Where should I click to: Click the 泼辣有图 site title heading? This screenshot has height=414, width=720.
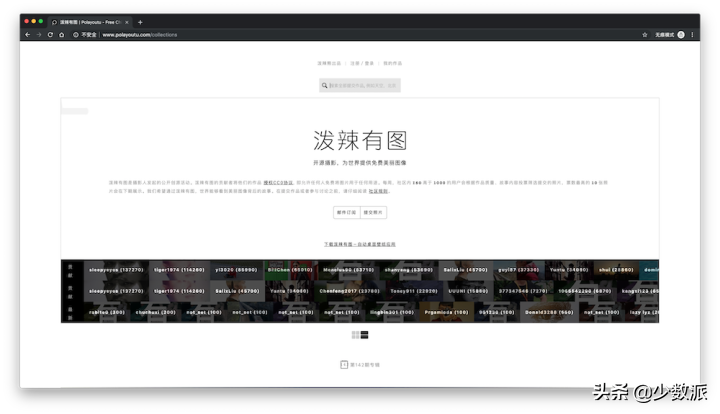[x=360, y=140]
